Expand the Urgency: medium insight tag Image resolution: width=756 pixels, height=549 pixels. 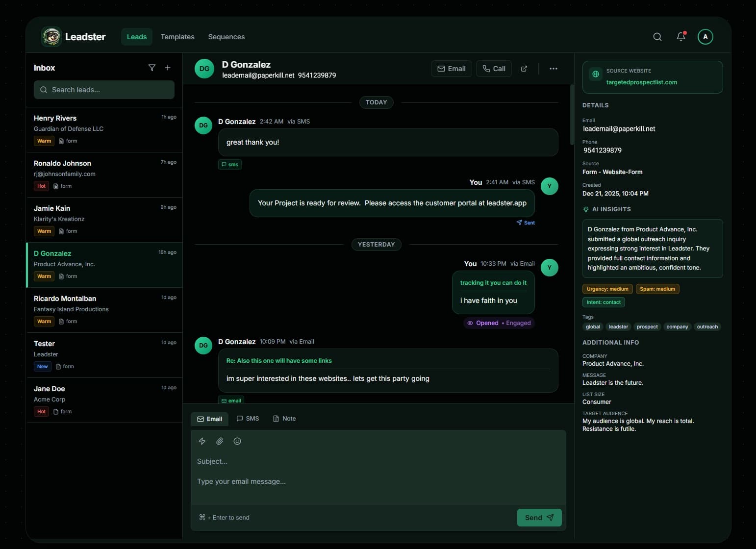click(x=607, y=289)
